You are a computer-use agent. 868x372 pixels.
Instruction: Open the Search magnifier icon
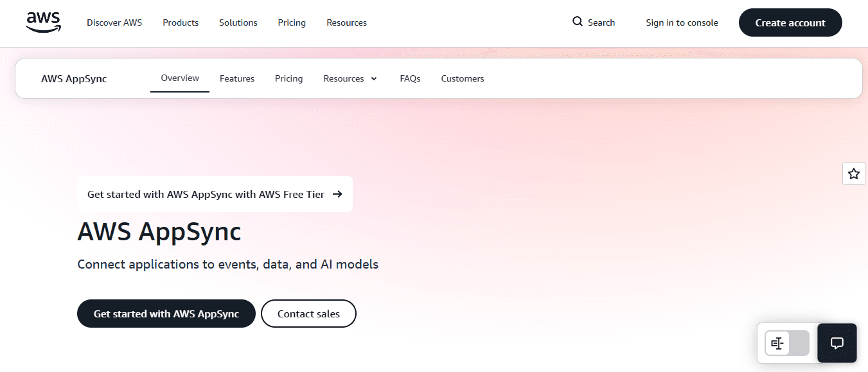pyautogui.click(x=577, y=22)
